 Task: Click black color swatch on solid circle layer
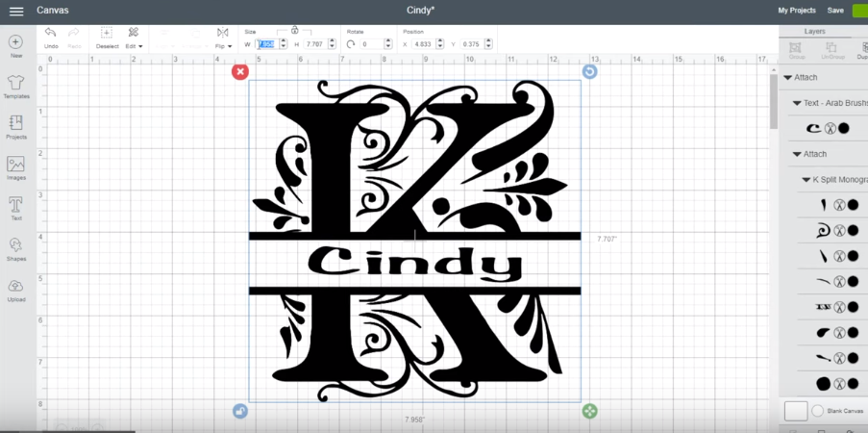pos(853,383)
